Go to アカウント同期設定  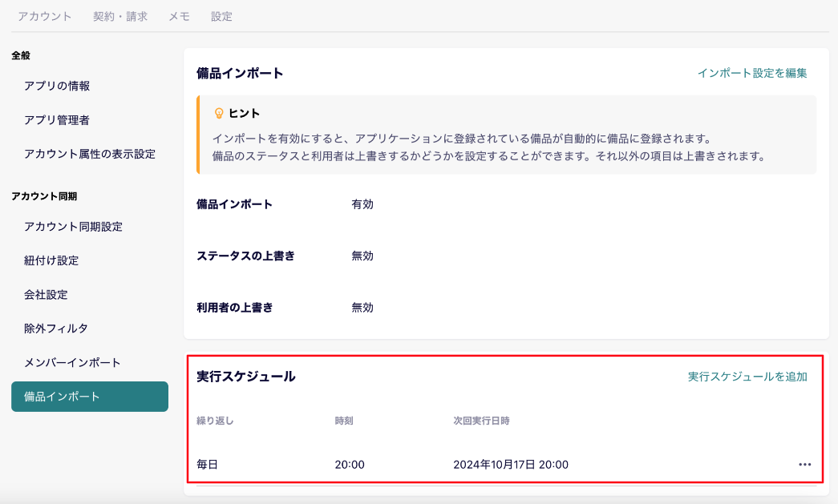73,227
